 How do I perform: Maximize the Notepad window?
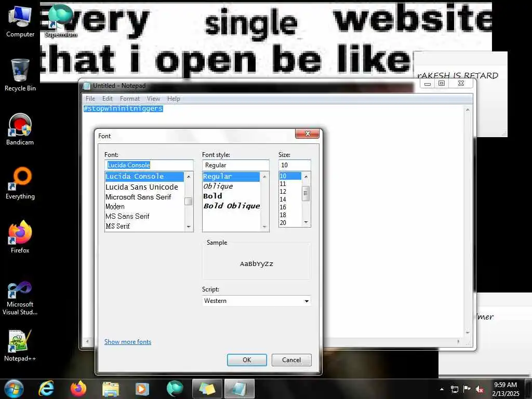(442, 84)
